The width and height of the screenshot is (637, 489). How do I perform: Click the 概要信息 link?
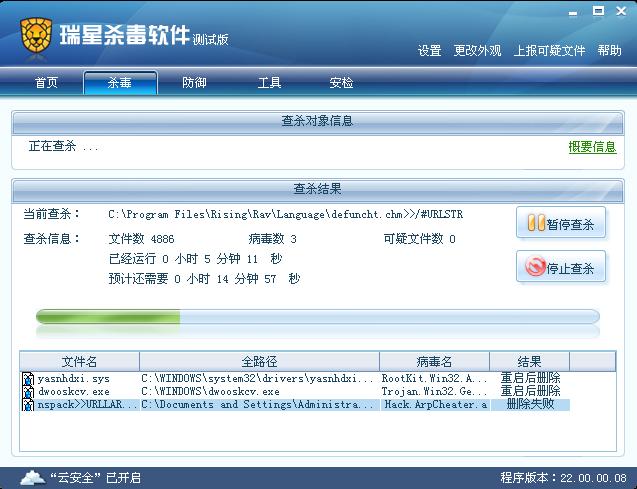click(592, 147)
